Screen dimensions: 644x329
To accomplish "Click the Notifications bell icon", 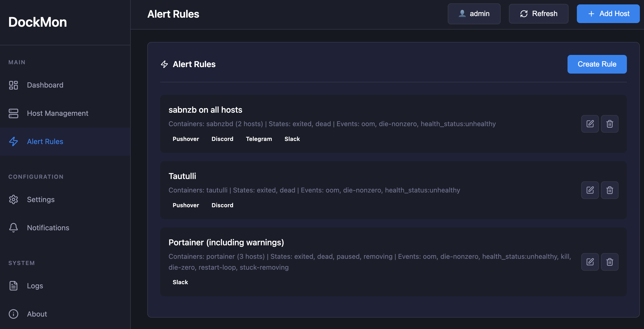I will pyautogui.click(x=13, y=228).
